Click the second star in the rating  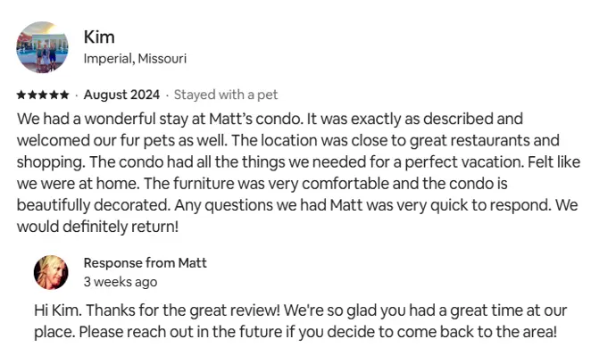pos(32,95)
